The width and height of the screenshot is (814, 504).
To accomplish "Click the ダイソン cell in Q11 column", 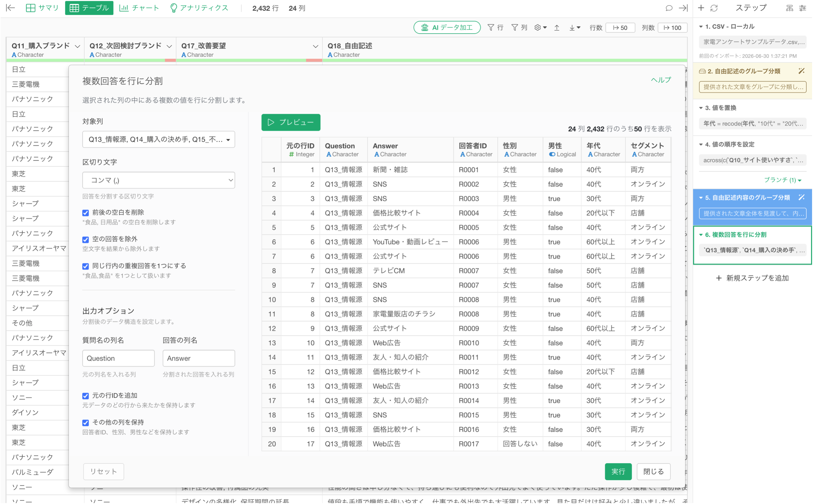I will click(37, 413).
